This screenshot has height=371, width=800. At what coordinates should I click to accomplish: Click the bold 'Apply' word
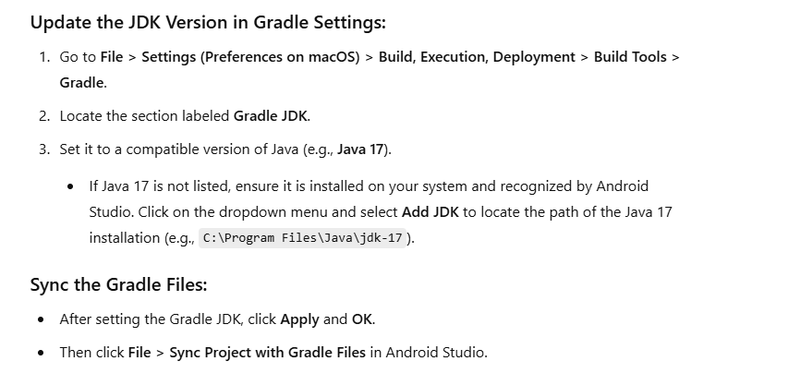tap(300, 319)
